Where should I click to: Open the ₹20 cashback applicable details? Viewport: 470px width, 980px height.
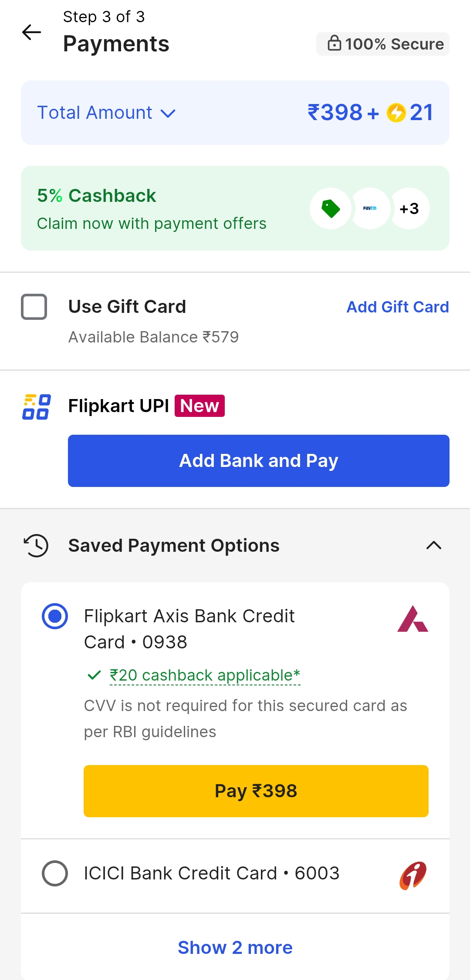click(x=205, y=675)
